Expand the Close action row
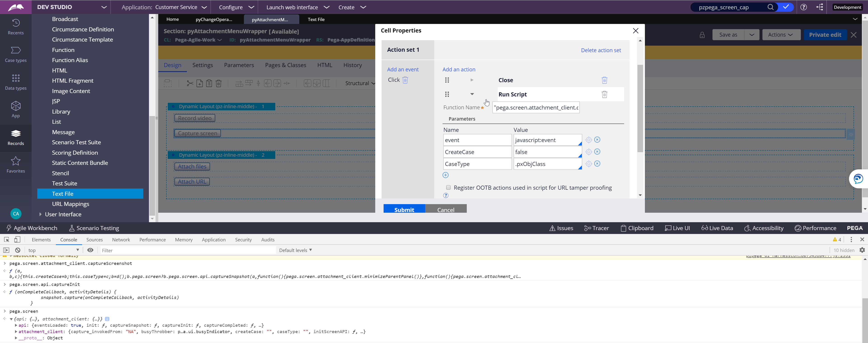 pos(472,80)
